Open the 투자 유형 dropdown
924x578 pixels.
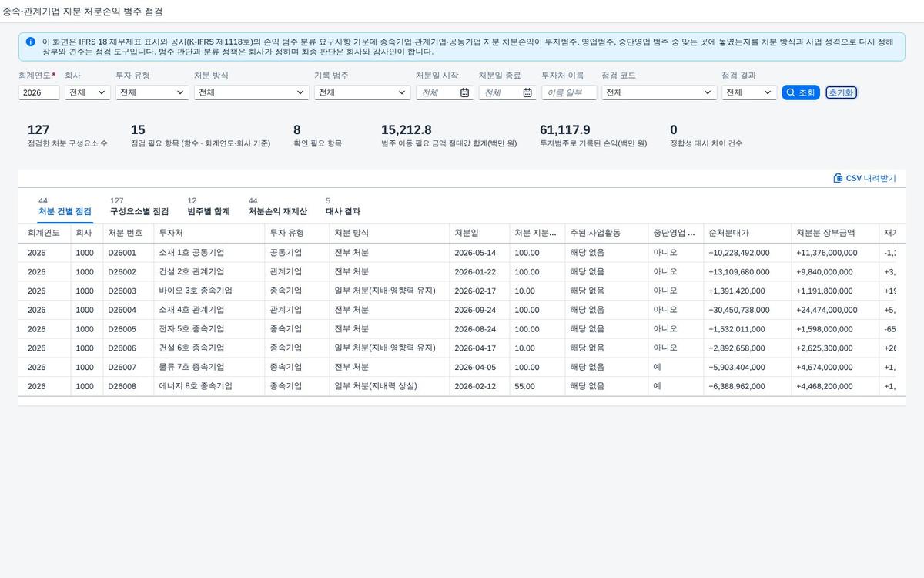coord(152,92)
